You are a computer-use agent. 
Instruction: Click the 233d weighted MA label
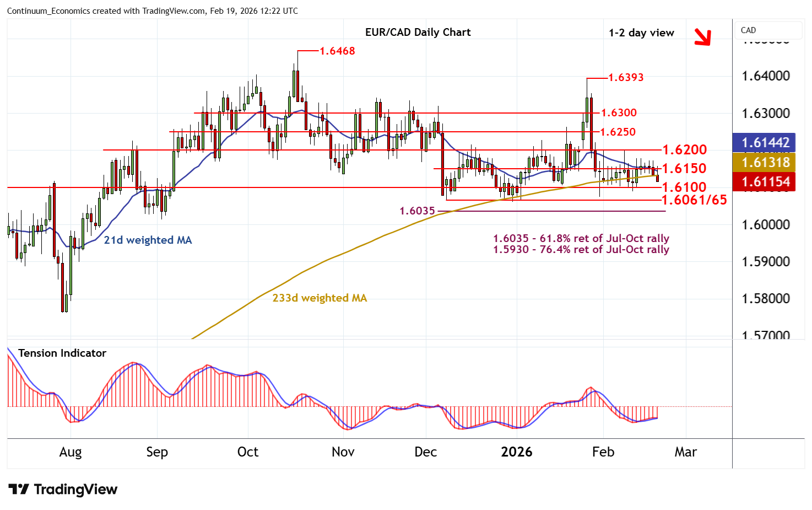click(x=320, y=298)
